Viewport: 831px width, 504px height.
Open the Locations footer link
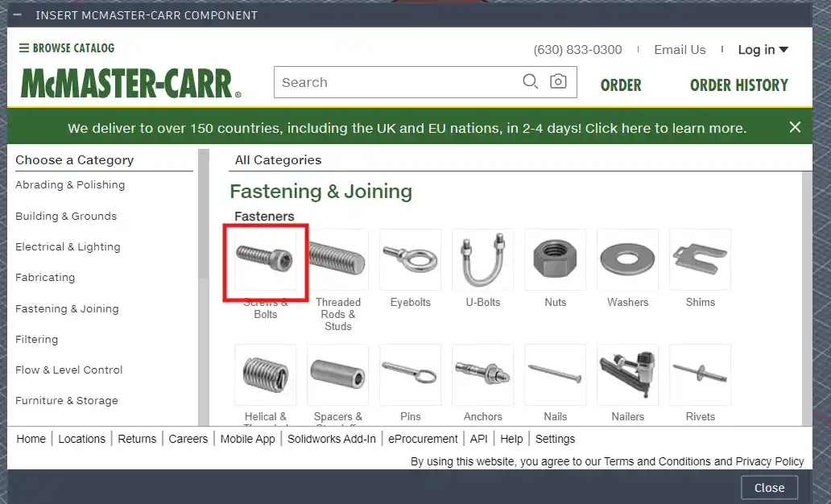pos(81,439)
